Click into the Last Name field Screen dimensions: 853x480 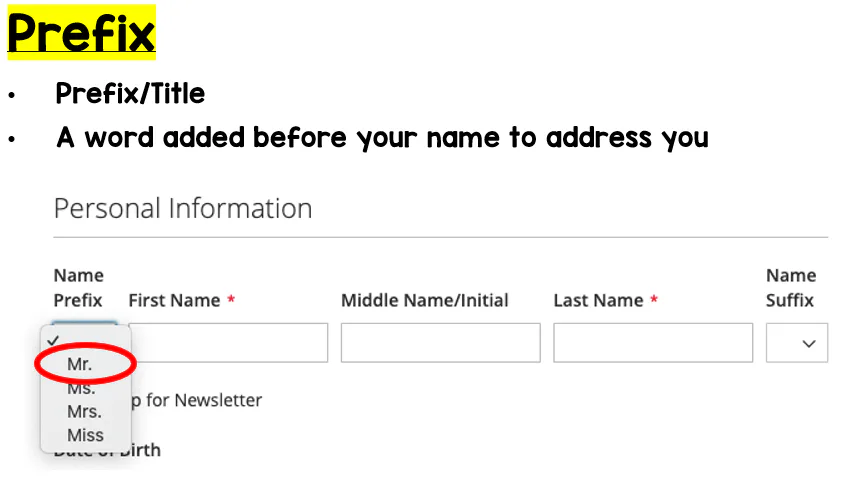(652, 343)
